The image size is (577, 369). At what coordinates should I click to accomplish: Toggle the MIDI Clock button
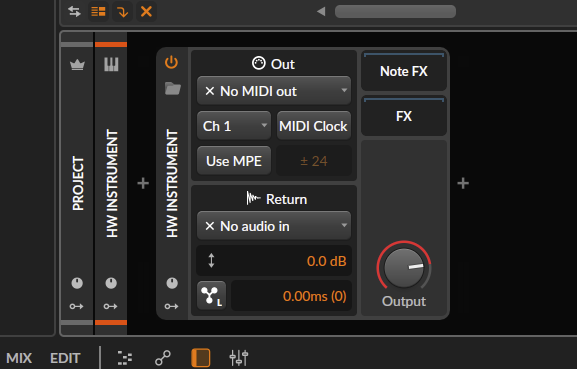pyautogui.click(x=314, y=126)
